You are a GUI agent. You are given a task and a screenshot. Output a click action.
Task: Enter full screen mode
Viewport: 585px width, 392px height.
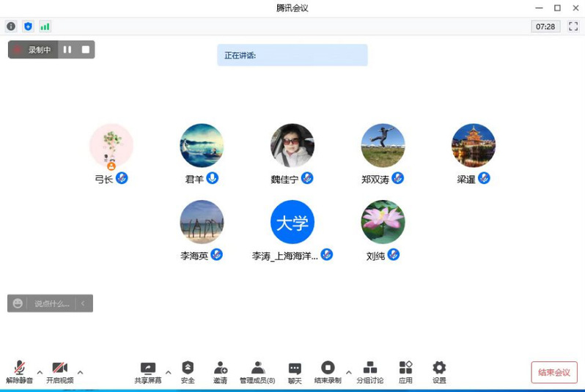pyautogui.click(x=573, y=26)
